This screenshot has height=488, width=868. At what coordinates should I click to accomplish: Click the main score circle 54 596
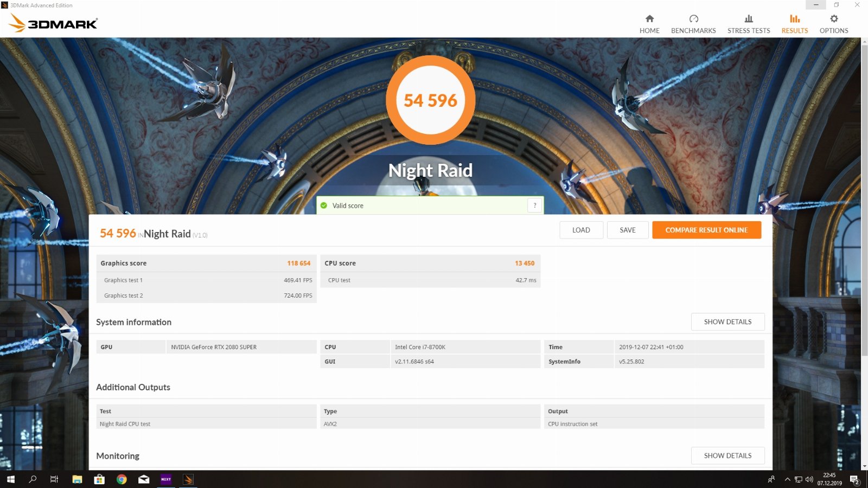click(x=431, y=100)
